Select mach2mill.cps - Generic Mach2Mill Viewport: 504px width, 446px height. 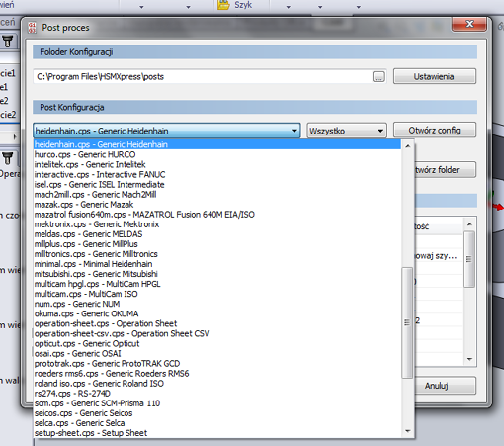click(217, 195)
